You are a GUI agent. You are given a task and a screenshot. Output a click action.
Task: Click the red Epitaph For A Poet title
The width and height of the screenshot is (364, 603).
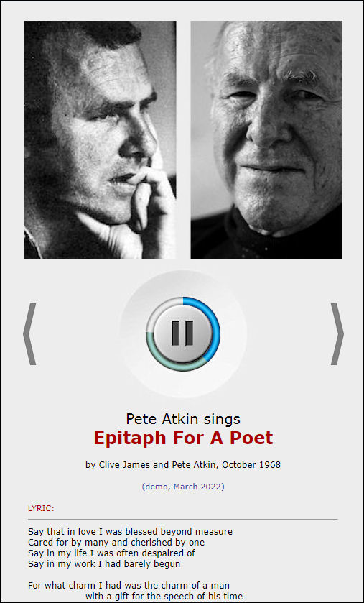[183, 438]
